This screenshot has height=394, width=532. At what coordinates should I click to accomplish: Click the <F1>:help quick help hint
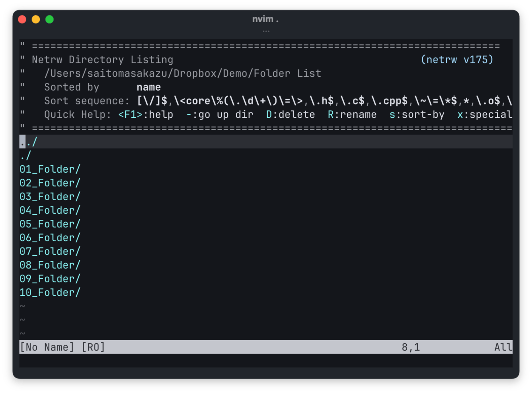[146, 114]
